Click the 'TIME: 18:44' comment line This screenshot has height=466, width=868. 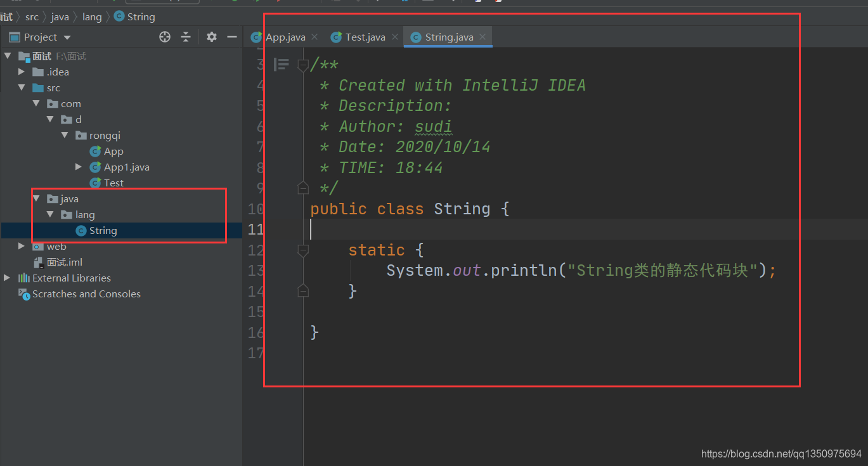[391, 167]
